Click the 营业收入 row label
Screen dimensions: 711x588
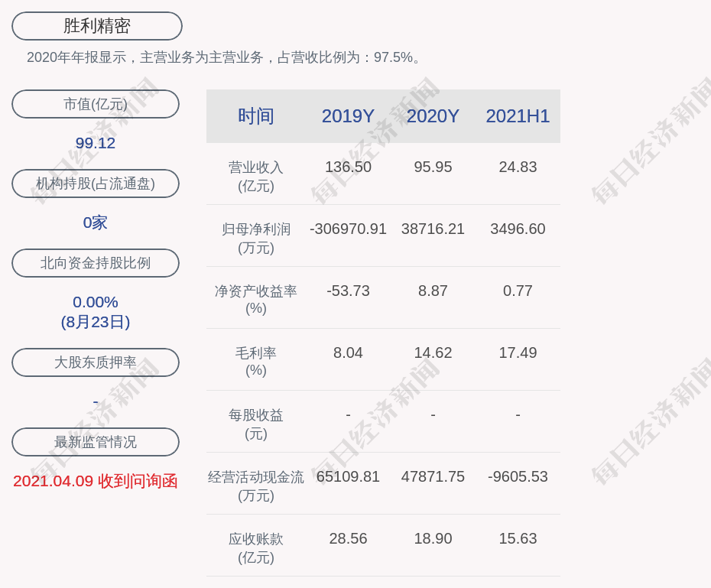(x=256, y=177)
